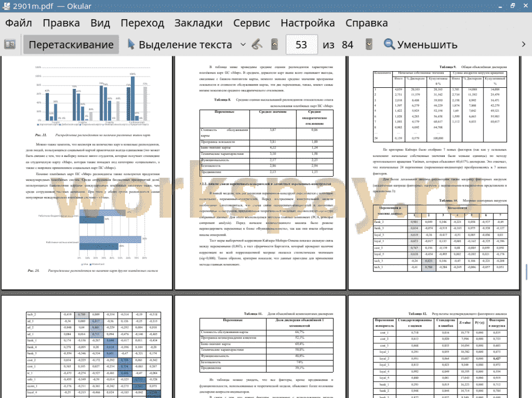Click the page with bar chart Рис. 22
The image size is (532, 398).
[87, 172]
